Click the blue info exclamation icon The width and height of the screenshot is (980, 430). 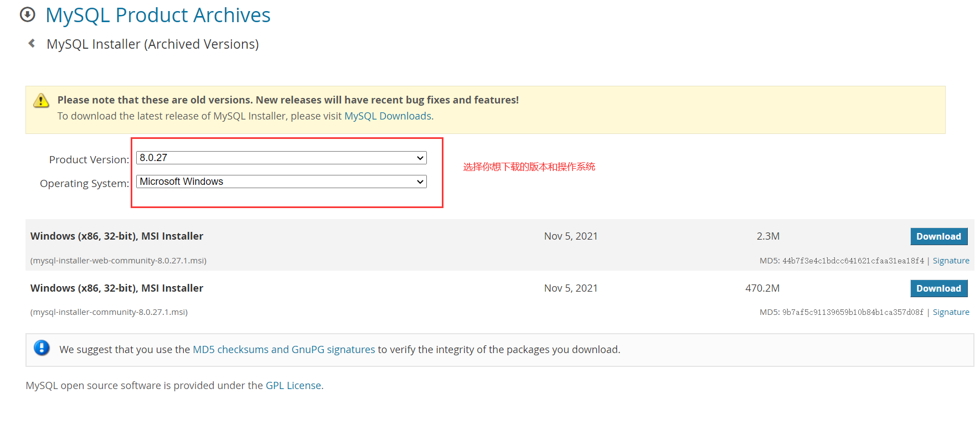click(42, 348)
